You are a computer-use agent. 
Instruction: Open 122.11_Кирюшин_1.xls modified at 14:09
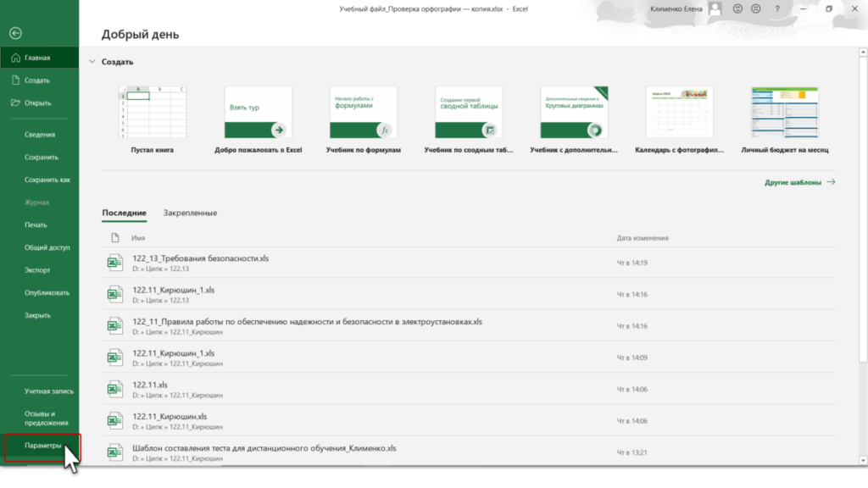tap(468, 358)
